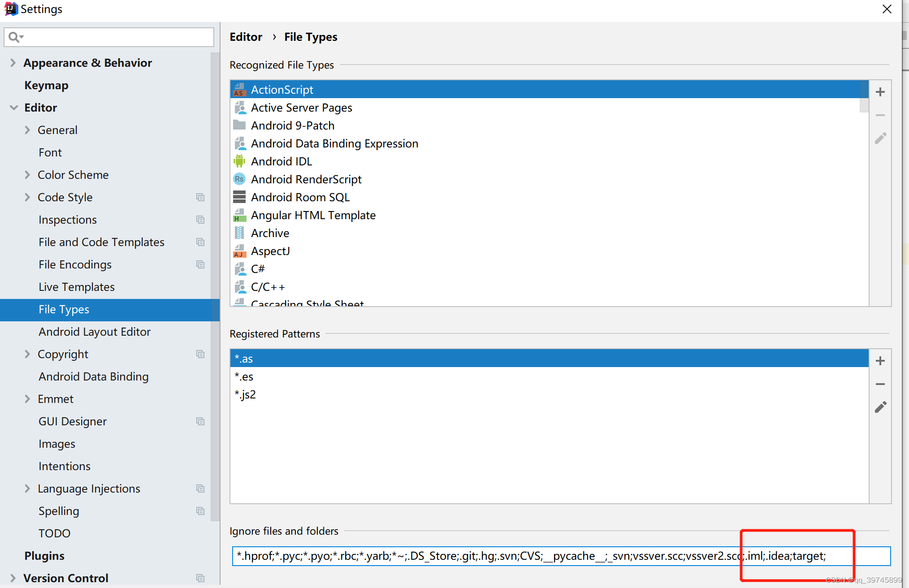Click the add registered pattern plus icon
This screenshot has width=909, height=588.
[x=880, y=361]
